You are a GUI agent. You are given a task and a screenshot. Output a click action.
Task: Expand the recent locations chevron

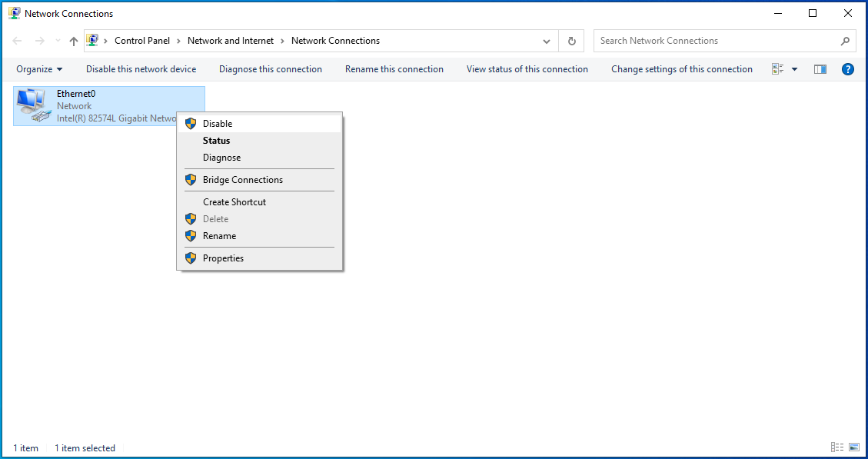[58, 42]
